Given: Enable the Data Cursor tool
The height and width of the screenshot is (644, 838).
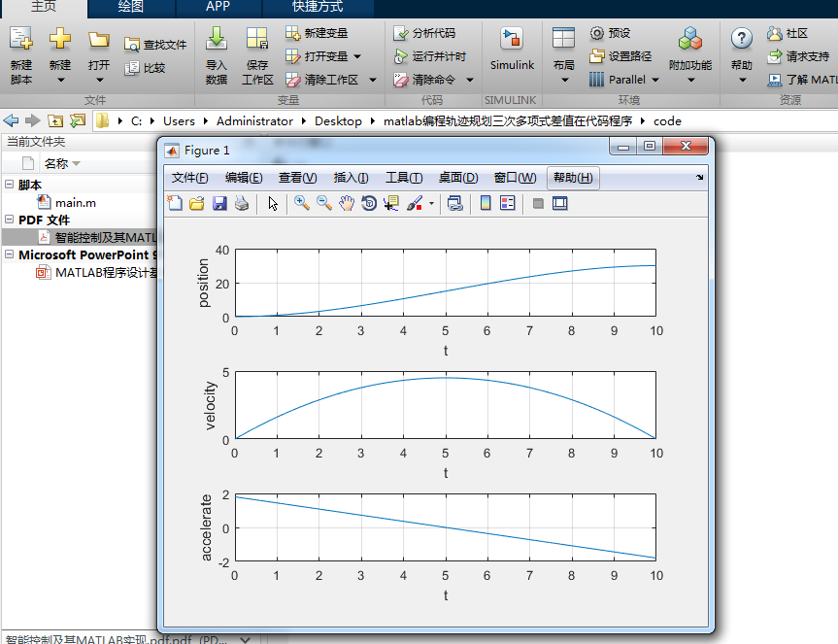Looking at the screenshot, I should pyautogui.click(x=391, y=204).
